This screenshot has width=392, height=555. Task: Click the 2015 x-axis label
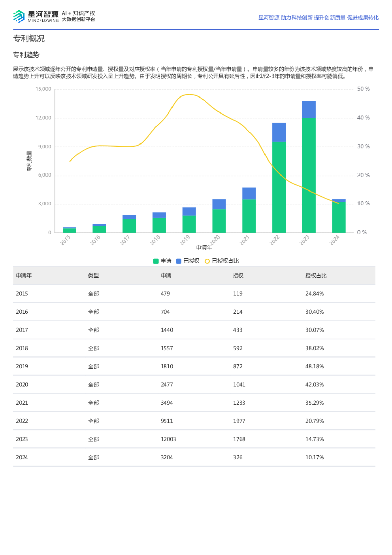tap(65, 240)
